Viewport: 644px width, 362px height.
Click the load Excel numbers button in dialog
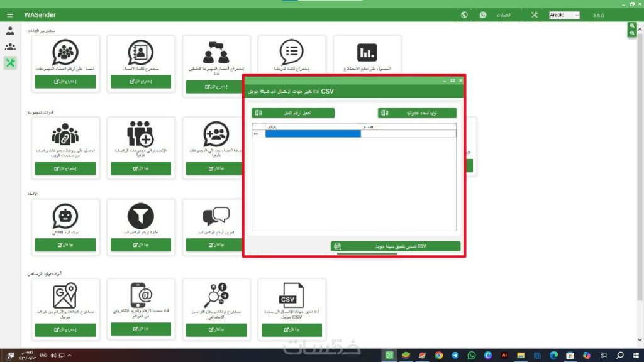coord(293,113)
